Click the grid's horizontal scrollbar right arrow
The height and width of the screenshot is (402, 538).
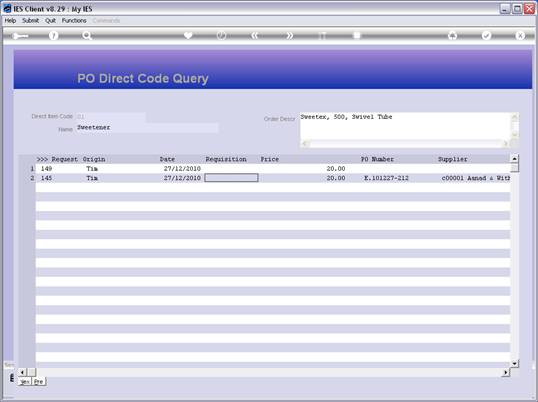[505, 372]
